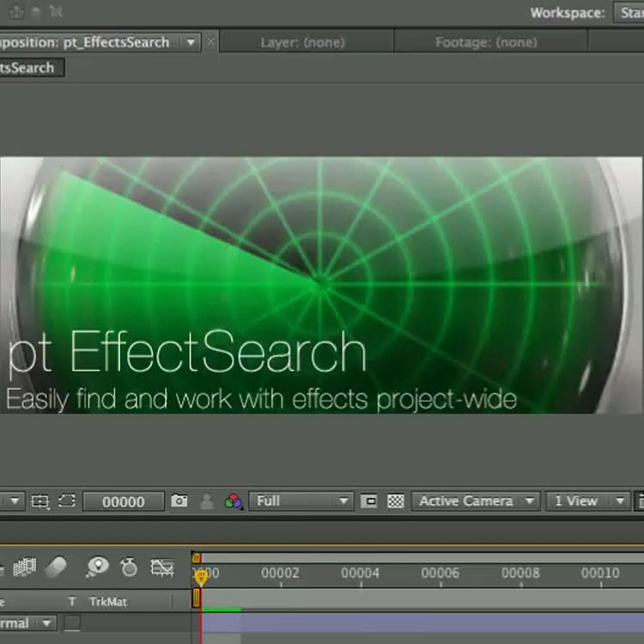Screen dimensions: 644x644
Task: Open the composition tab's dropdown arrow
Action: pos(191,42)
